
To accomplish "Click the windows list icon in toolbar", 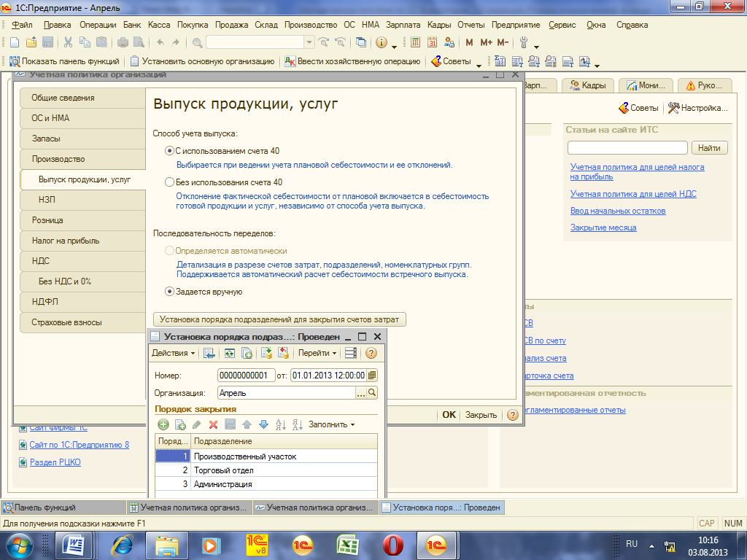I will pyautogui.click(x=361, y=42).
